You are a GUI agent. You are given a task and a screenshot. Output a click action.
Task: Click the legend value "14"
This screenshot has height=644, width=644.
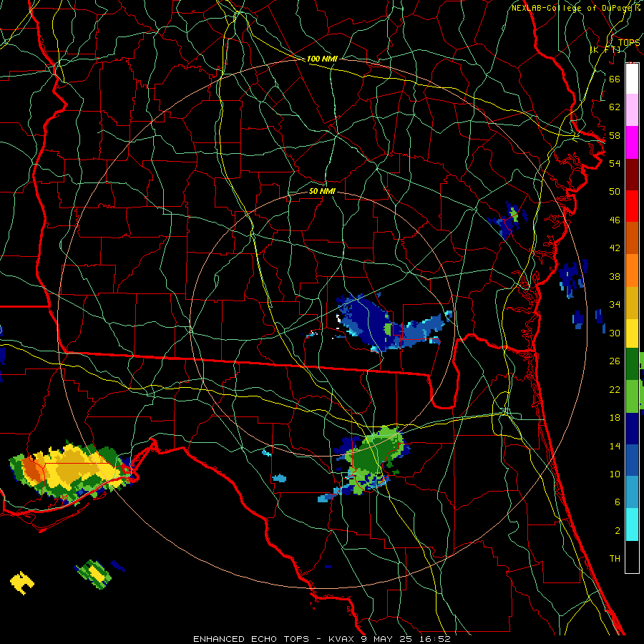pos(615,446)
